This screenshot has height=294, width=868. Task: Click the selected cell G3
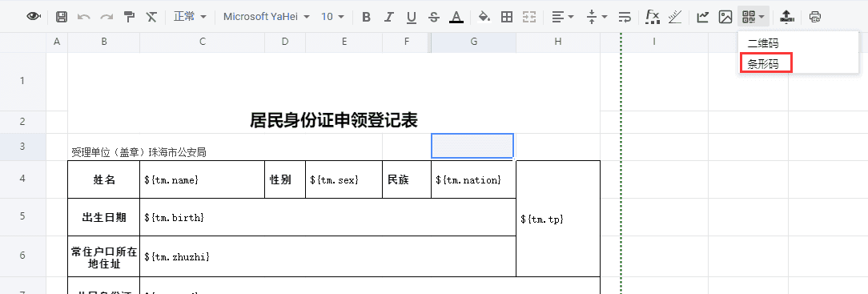(x=472, y=146)
